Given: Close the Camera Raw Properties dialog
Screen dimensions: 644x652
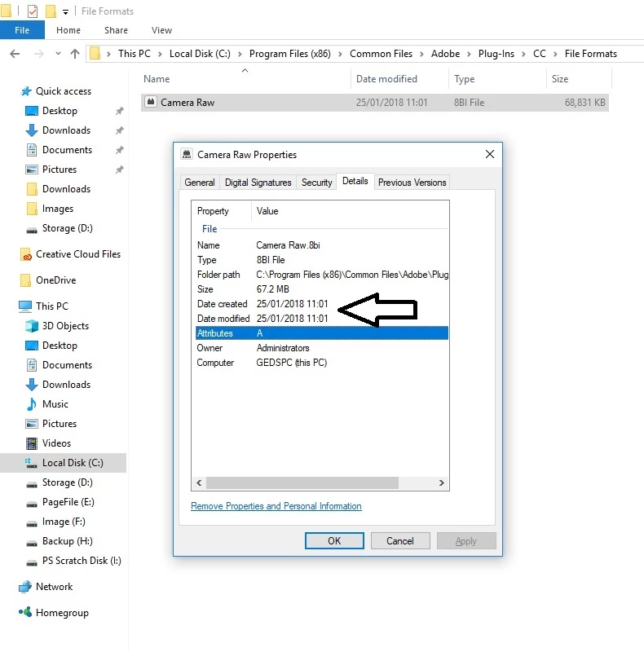Looking at the screenshot, I should coord(490,154).
